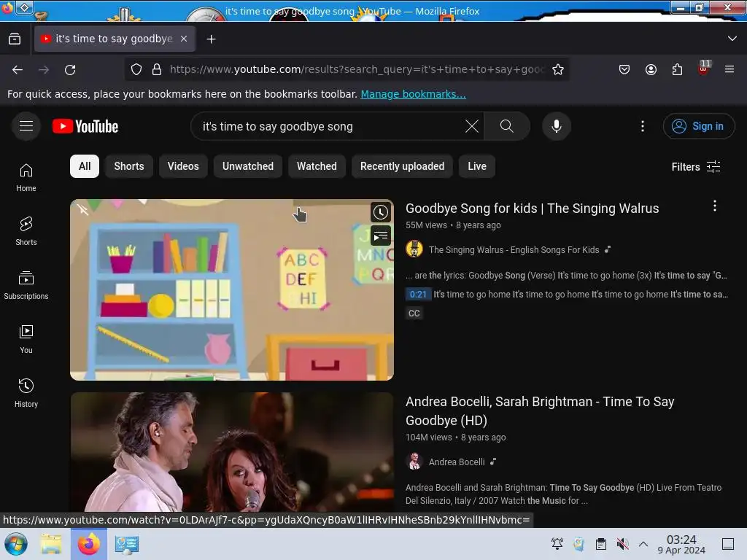This screenshot has width=747, height=560.
Task: Click the Sign in button
Action: coord(698,126)
